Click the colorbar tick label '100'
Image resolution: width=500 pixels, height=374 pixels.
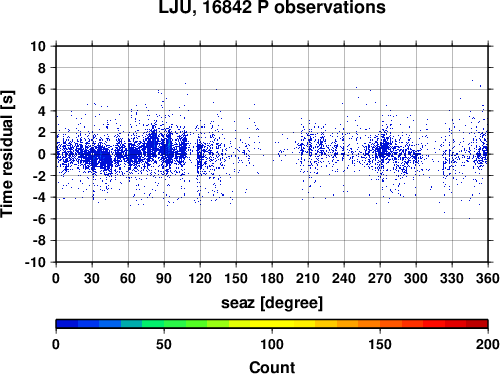tap(272, 344)
